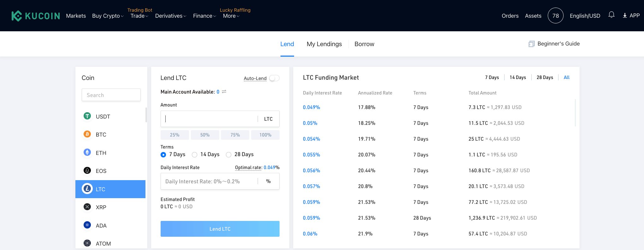Open the notifications bell

point(612,15)
